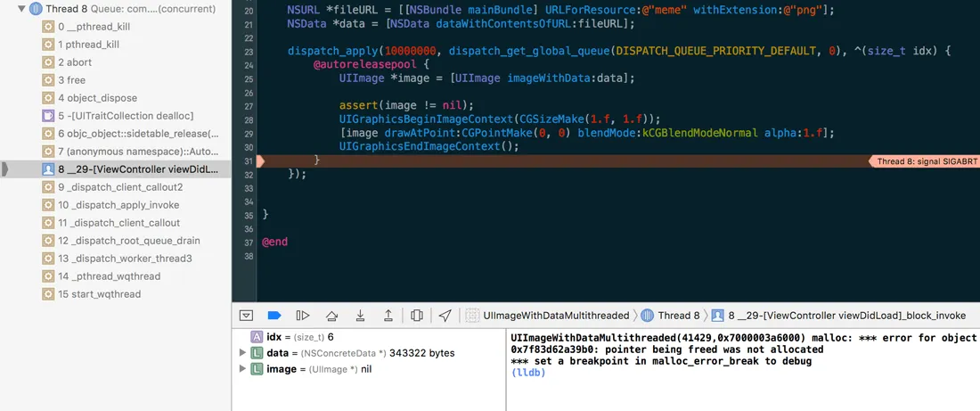Image resolution: width=980 pixels, height=411 pixels.
Task: Click the Thread 8 signal SIGABRT annotation
Action: (922, 161)
